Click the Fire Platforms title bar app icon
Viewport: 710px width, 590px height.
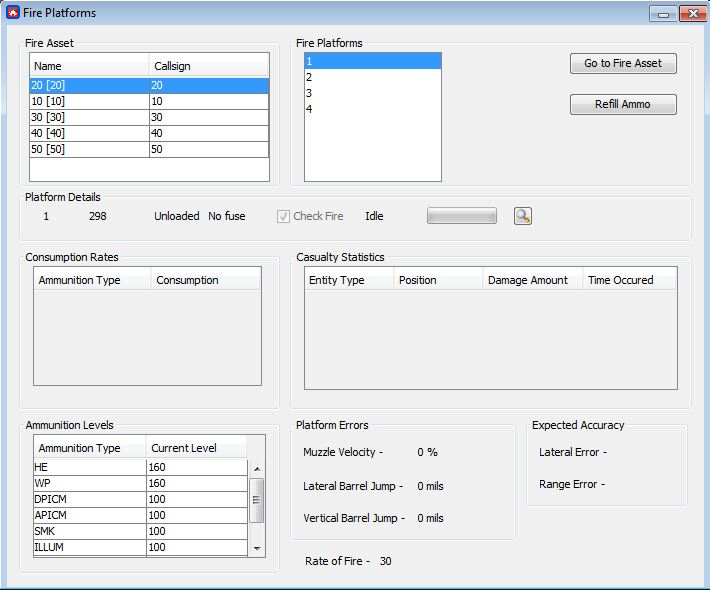13,13
